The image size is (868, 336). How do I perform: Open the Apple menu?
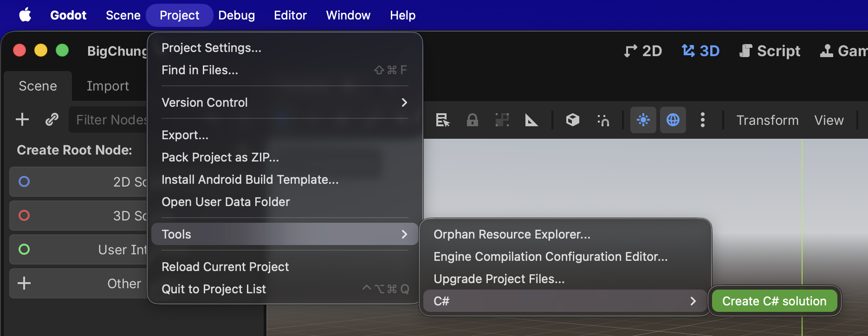[25, 15]
